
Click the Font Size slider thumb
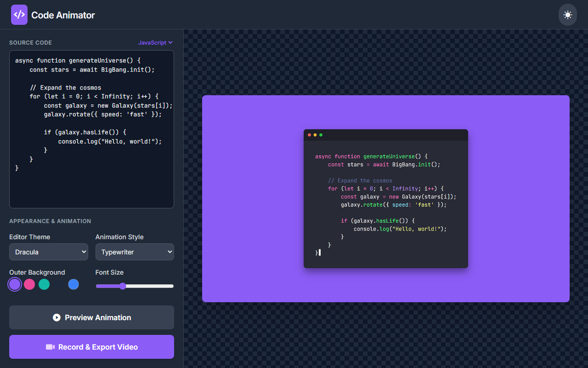click(x=122, y=286)
